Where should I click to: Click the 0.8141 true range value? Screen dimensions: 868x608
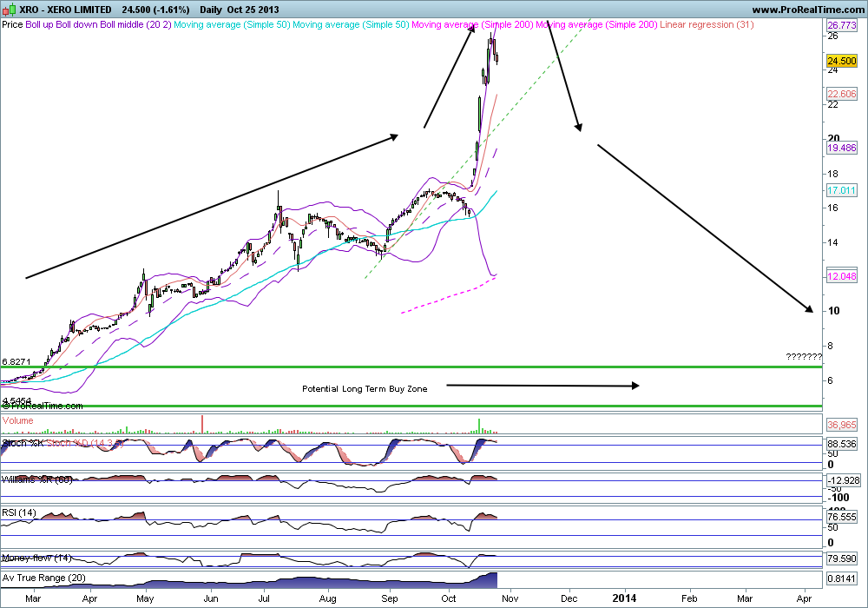pyautogui.click(x=841, y=578)
